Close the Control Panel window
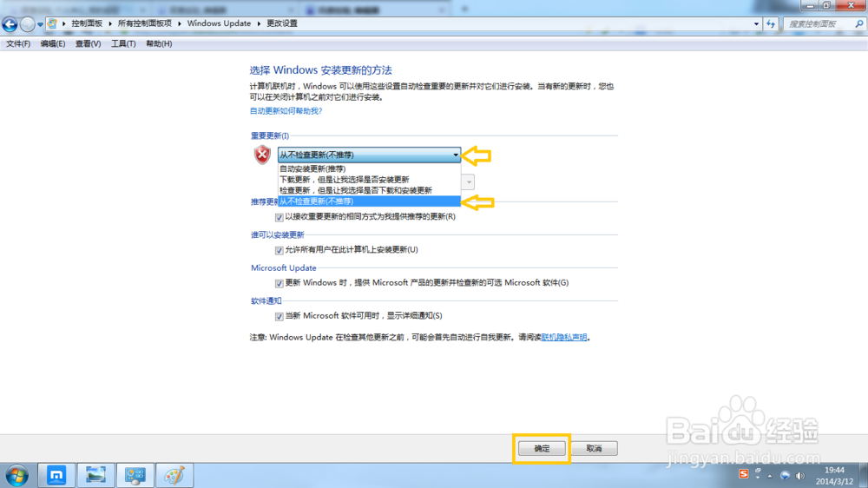The height and width of the screenshot is (488, 868). 851,5
